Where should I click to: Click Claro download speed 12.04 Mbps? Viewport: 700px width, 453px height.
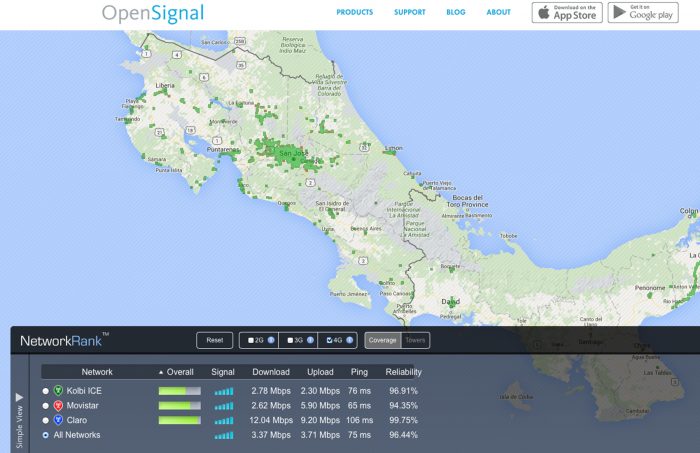[x=271, y=420]
